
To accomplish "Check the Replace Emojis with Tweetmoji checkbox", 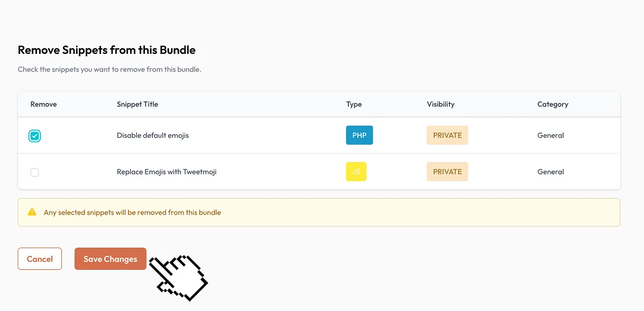I will [34, 172].
